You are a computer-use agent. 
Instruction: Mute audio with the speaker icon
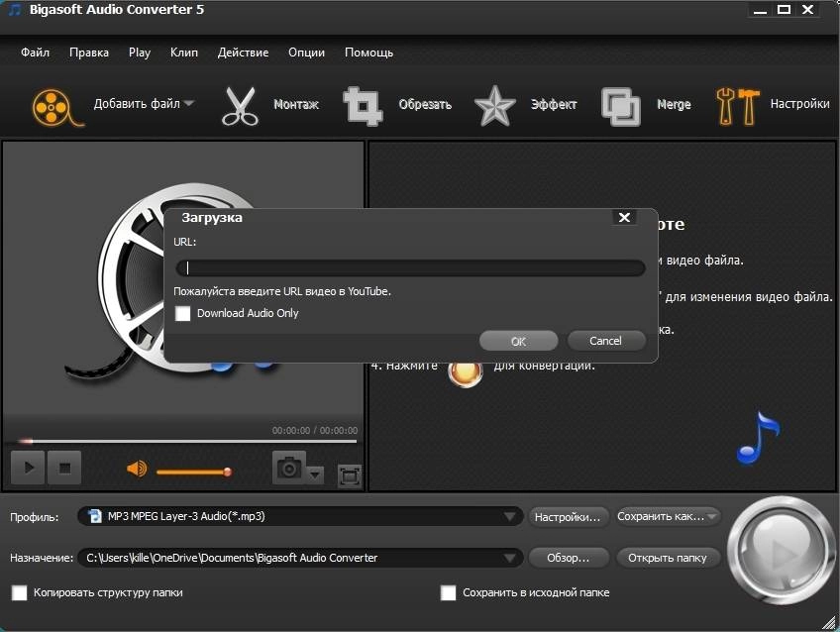[137, 470]
